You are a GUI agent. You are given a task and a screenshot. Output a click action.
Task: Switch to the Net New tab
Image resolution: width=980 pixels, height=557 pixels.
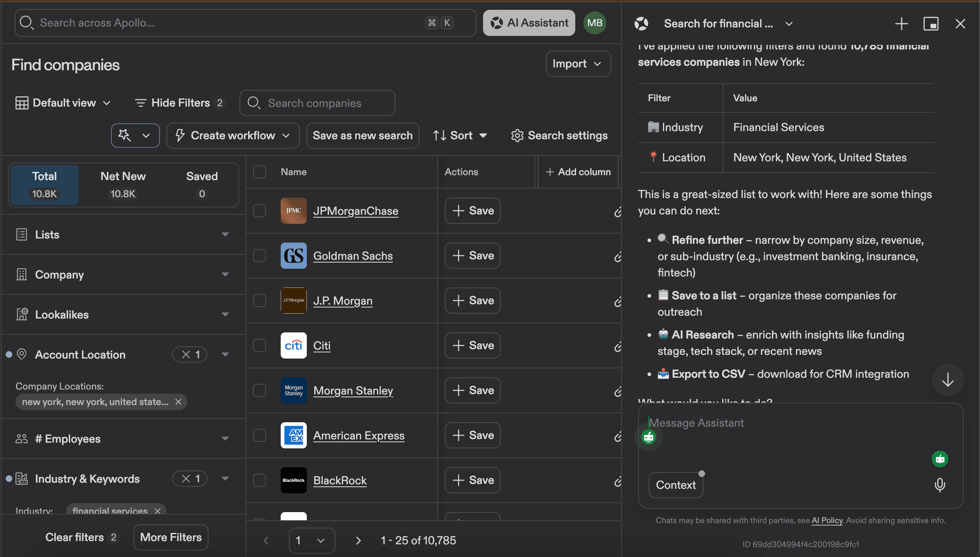pyautogui.click(x=123, y=185)
